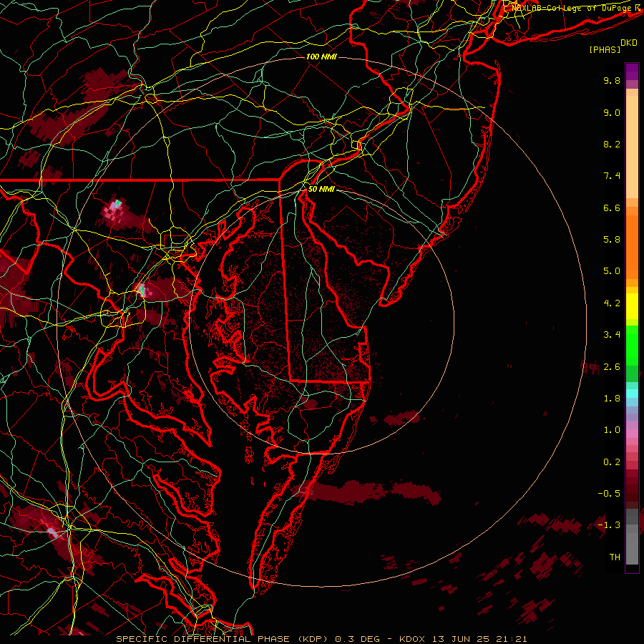Select the 7.4 value on the color scale

(612, 176)
